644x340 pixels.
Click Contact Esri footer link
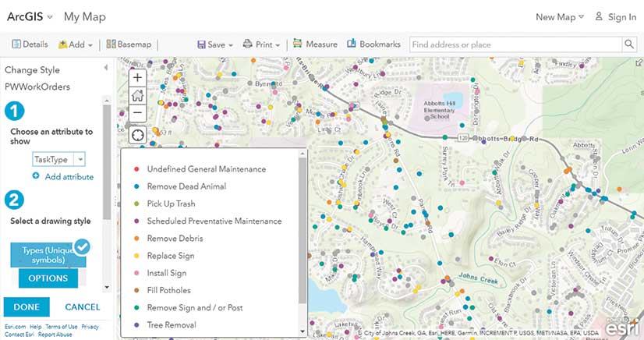pyautogui.click(x=19, y=335)
